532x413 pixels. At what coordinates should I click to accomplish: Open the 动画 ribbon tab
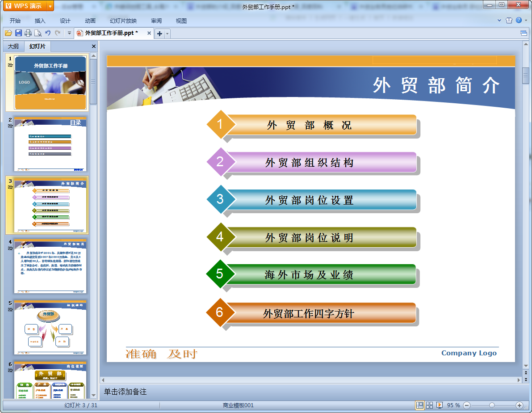[90, 21]
